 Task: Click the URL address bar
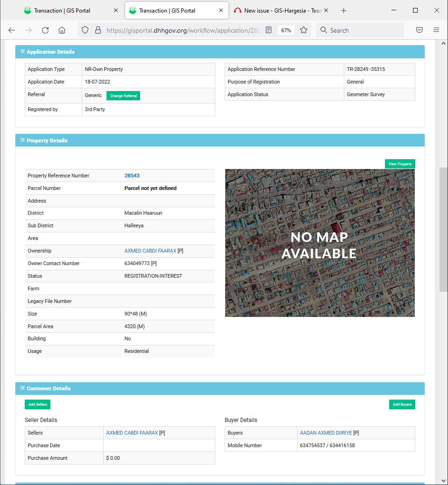[183, 30]
